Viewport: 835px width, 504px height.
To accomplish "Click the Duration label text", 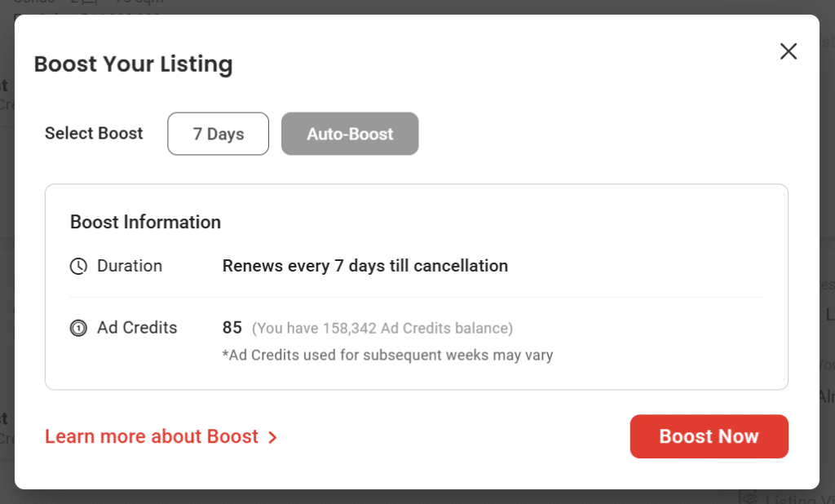I will point(130,266).
